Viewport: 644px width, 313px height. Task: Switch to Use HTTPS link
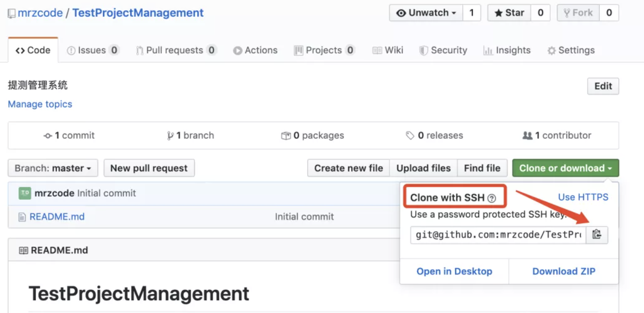point(583,197)
